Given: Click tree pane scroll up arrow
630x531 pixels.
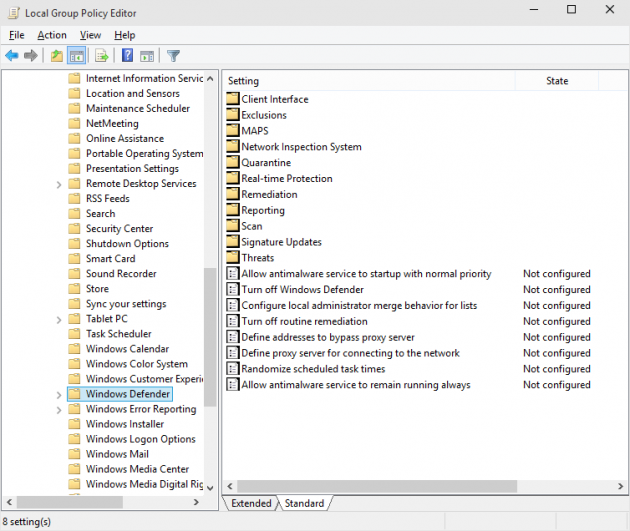Looking at the screenshot, I should (x=210, y=78).
